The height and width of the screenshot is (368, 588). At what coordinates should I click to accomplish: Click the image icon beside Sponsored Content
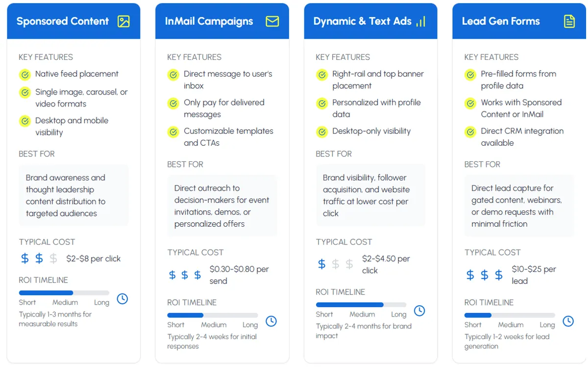click(123, 22)
